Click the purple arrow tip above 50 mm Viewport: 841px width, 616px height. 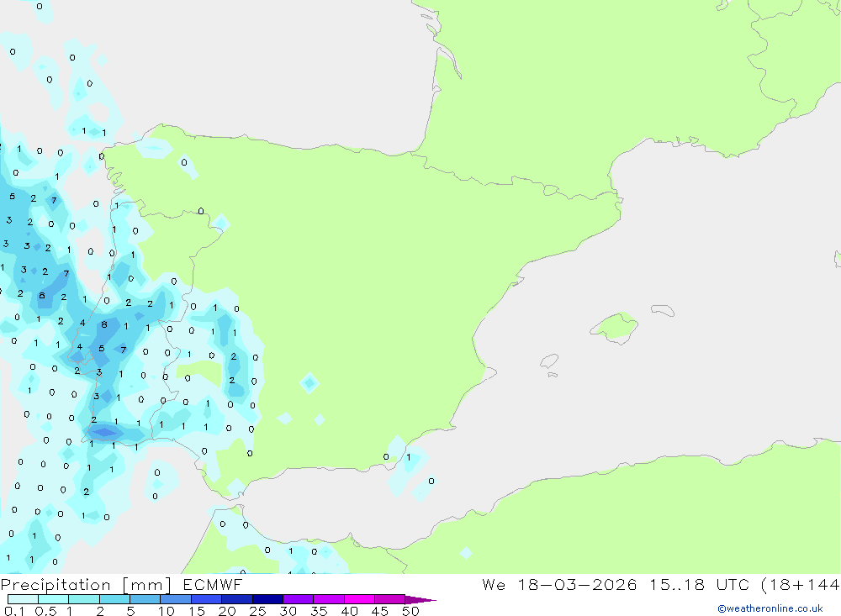tap(420, 600)
